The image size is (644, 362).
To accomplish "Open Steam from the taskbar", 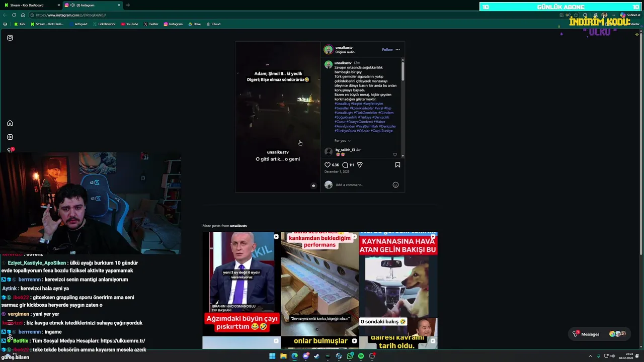I will tap(316, 356).
